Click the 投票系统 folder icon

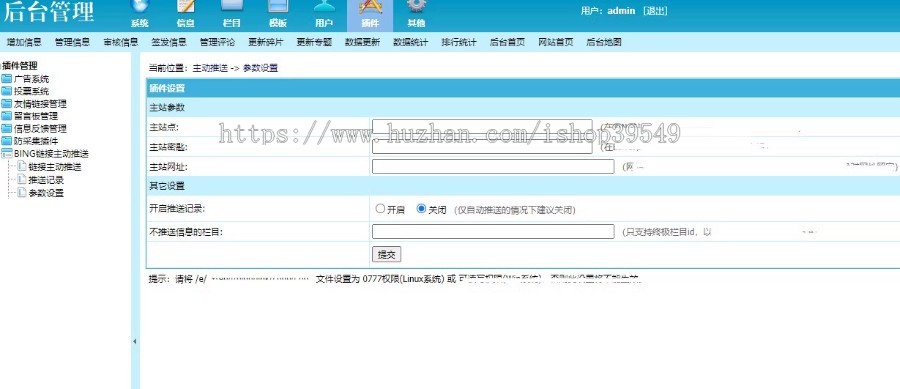6,91
